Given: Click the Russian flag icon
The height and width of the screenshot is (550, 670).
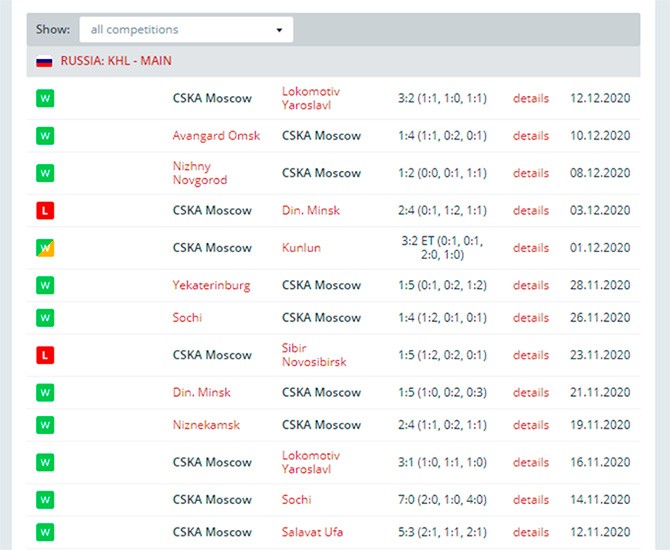Looking at the screenshot, I should 44,61.
